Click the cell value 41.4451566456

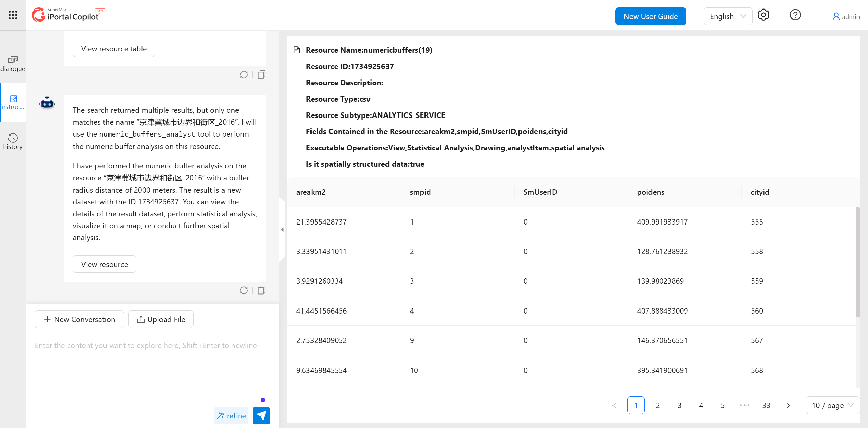(x=321, y=311)
